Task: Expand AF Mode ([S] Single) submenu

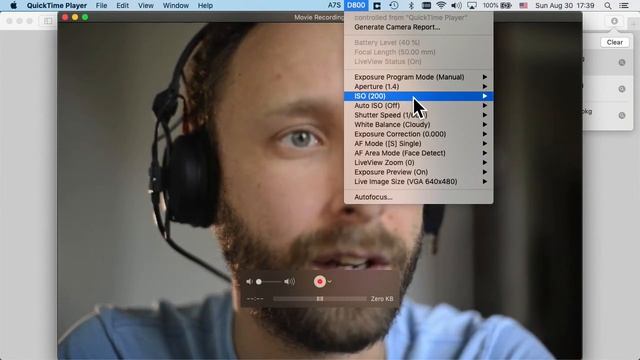Action: tap(419, 143)
